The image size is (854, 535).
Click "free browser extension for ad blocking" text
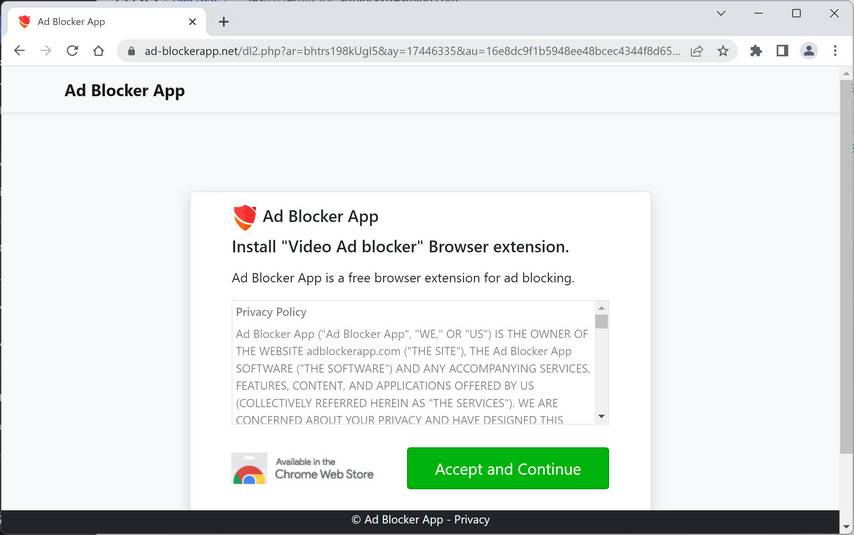461,278
